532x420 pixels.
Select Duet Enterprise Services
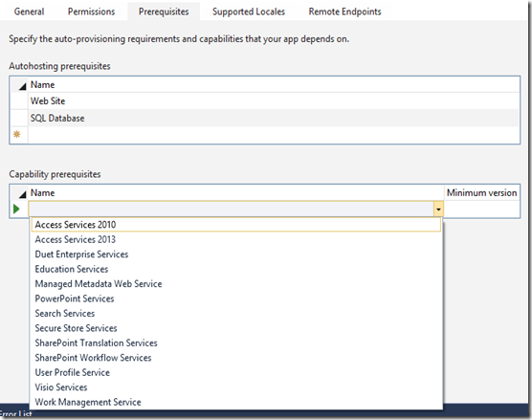236,254
